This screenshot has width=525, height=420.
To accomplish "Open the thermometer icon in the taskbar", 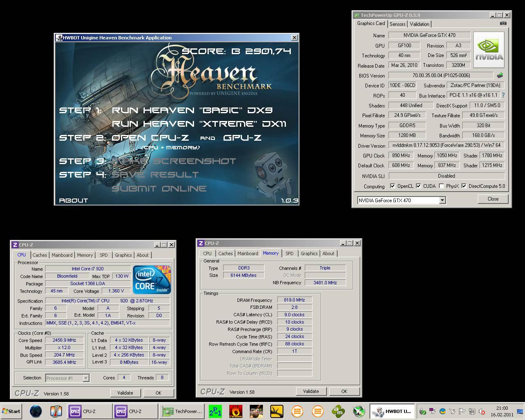I will (x=56, y=411).
